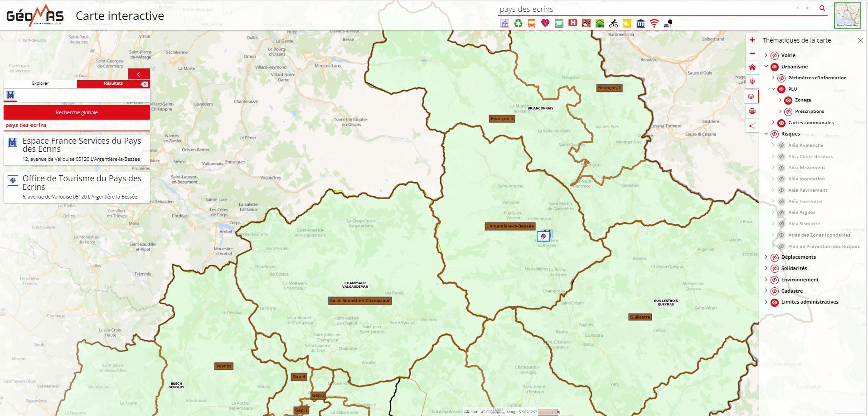The height and width of the screenshot is (416, 868).
Task: Zoom out with the minus button
Action: coord(752,53)
